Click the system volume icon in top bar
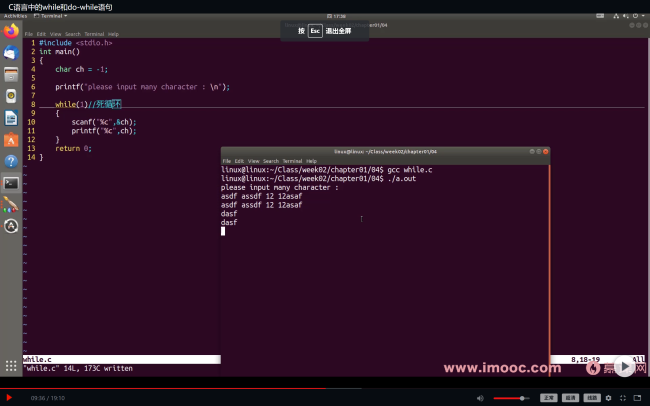The image size is (650, 406). pyautogui.click(x=626, y=16)
